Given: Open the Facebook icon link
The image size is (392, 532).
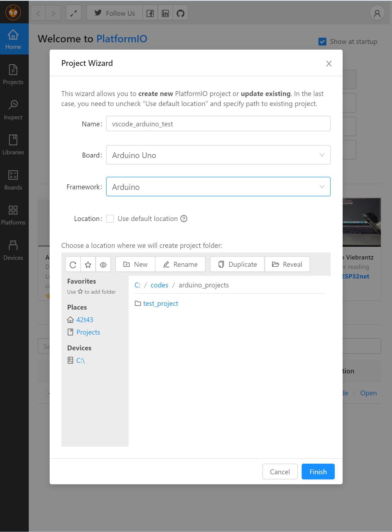Looking at the screenshot, I should pos(150,13).
